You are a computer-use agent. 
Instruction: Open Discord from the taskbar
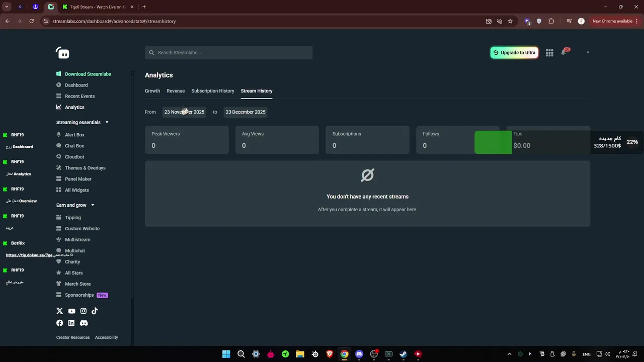click(359, 354)
